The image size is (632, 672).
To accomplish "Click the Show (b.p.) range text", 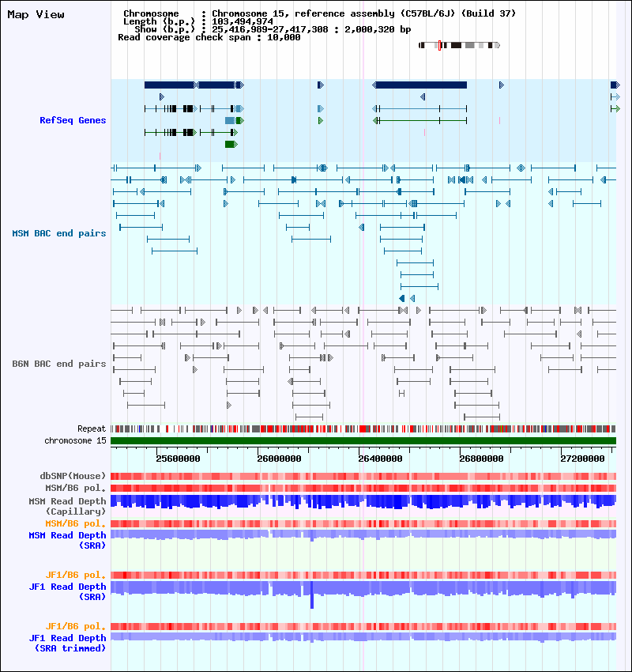I will (273, 29).
